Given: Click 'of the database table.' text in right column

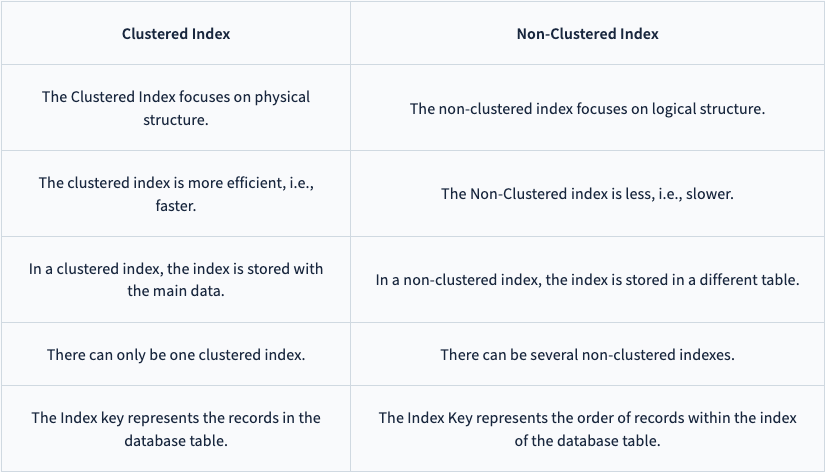Looking at the screenshot, I should pos(587,440).
